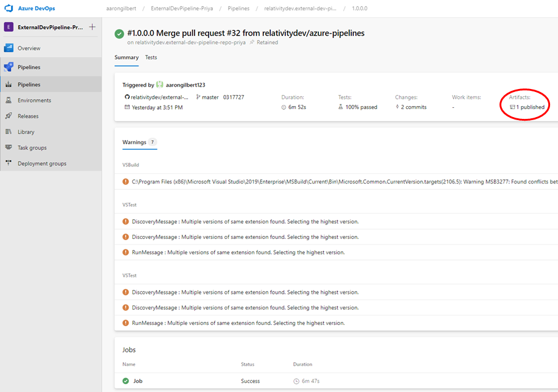Click the master branch icon
The height and width of the screenshot is (392, 558).
point(198,97)
